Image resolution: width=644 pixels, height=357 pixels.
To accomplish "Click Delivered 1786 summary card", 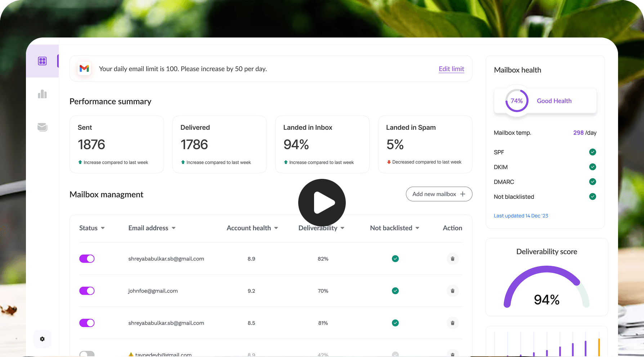I will coord(220,144).
